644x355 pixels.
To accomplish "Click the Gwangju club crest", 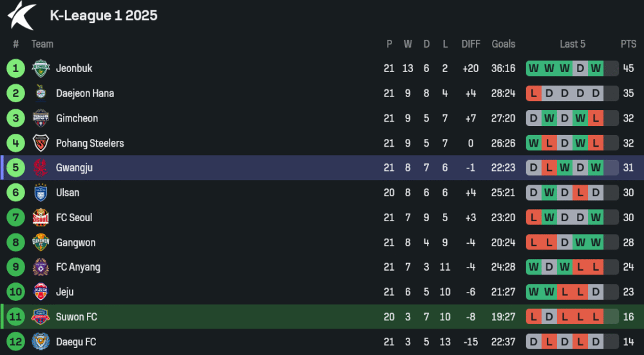I will tap(41, 168).
